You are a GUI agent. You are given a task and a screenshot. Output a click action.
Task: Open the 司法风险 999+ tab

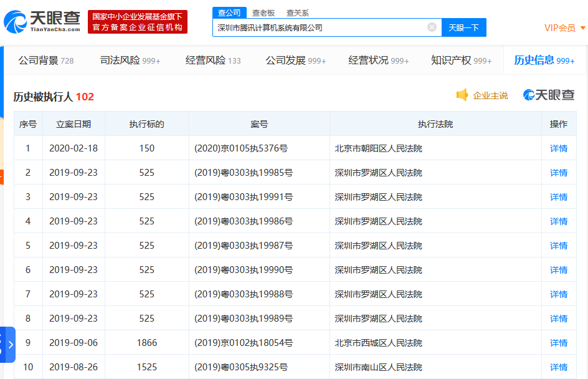tap(130, 60)
